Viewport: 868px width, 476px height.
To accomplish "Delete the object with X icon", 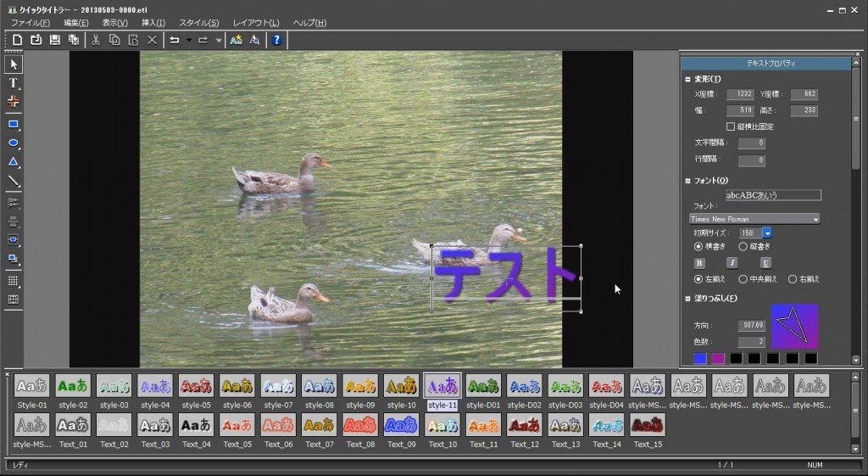I will coord(153,40).
